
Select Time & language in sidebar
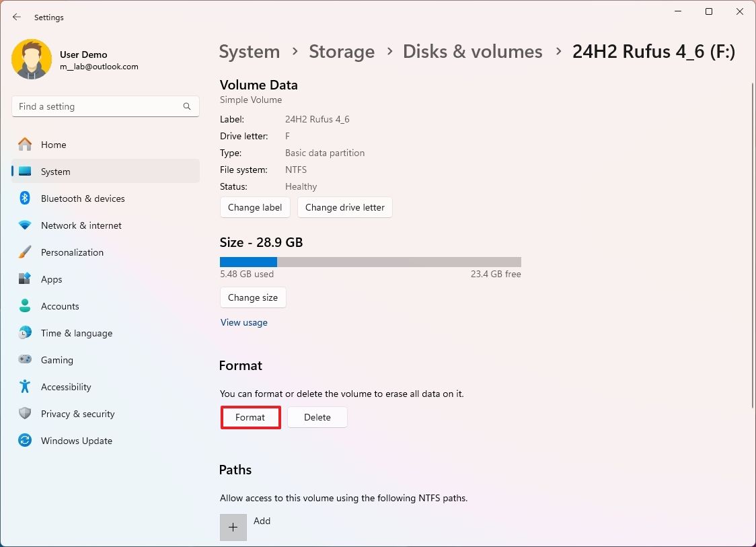click(76, 333)
